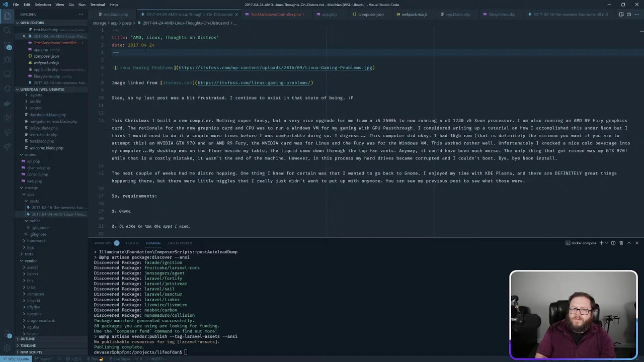This screenshot has height=362, width=644.
Task: Click the editor minimap scrollbar
Action: 641,30
